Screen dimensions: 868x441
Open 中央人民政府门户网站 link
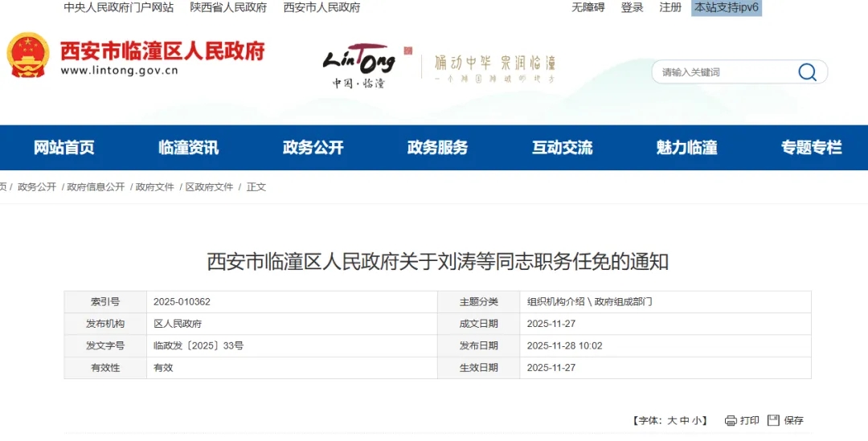coord(118,7)
